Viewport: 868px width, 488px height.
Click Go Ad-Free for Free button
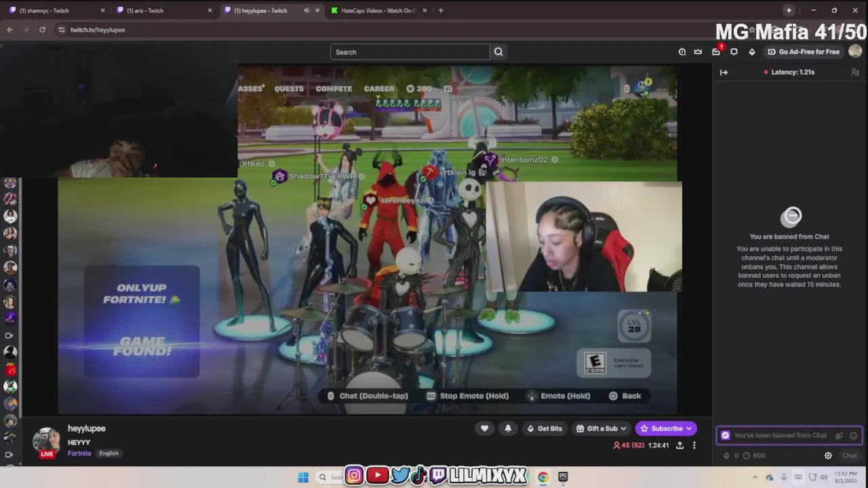(x=804, y=52)
